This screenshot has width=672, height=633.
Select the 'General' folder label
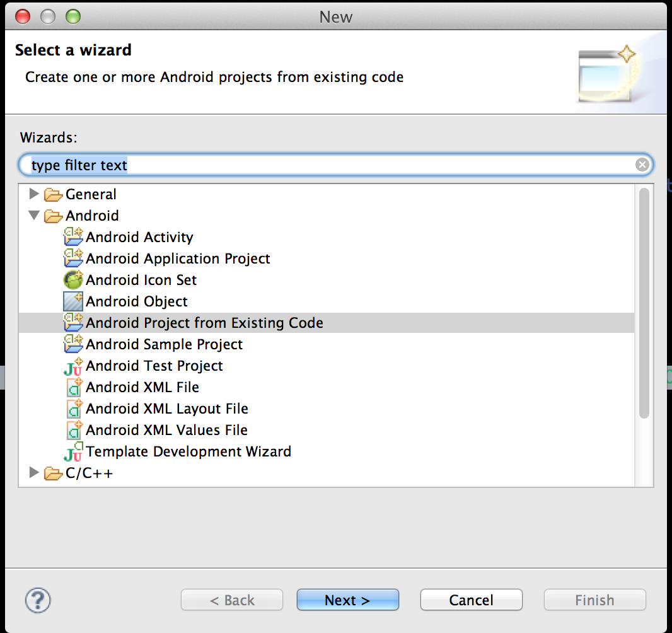point(91,194)
